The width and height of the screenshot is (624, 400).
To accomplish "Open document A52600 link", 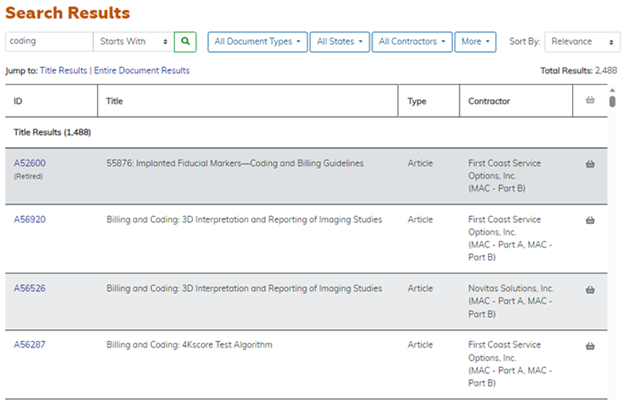I will 29,163.
